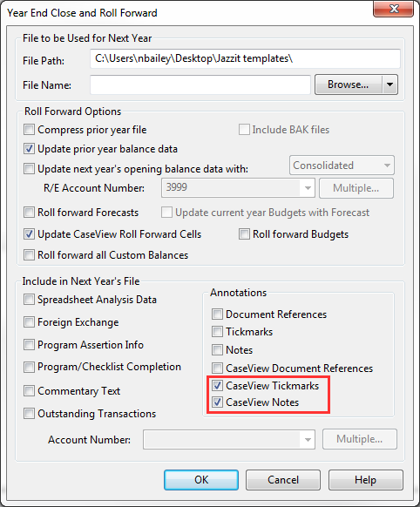Expand the Consolidated dropdown

pyautogui.click(x=342, y=166)
